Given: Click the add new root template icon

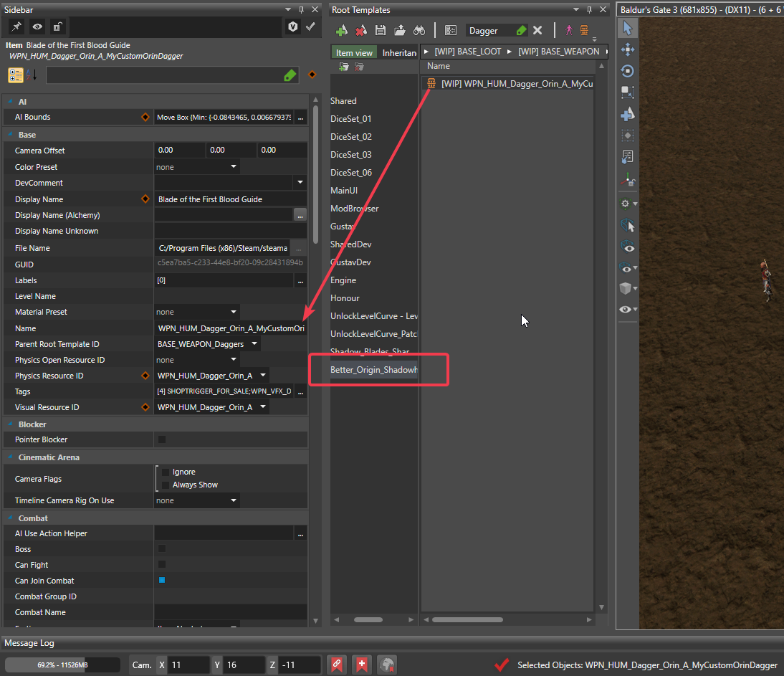Looking at the screenshot, I should coord(342,30).
